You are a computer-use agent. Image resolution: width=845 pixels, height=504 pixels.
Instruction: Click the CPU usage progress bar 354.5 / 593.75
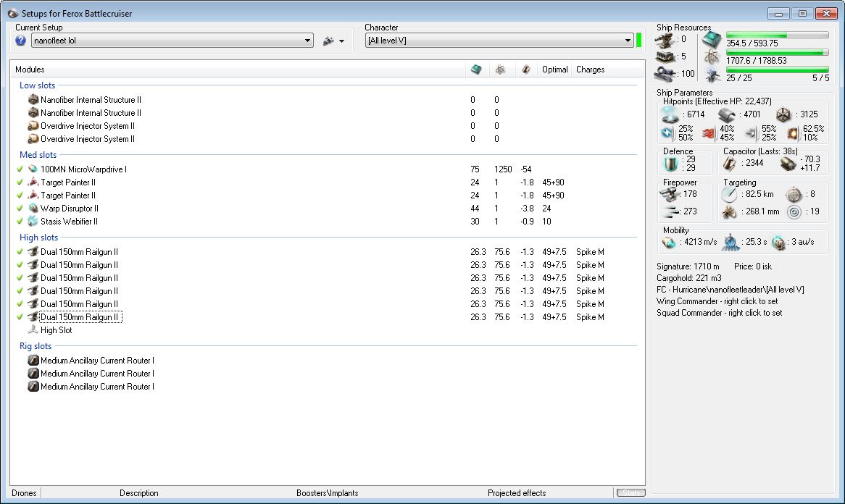[777, 35]
